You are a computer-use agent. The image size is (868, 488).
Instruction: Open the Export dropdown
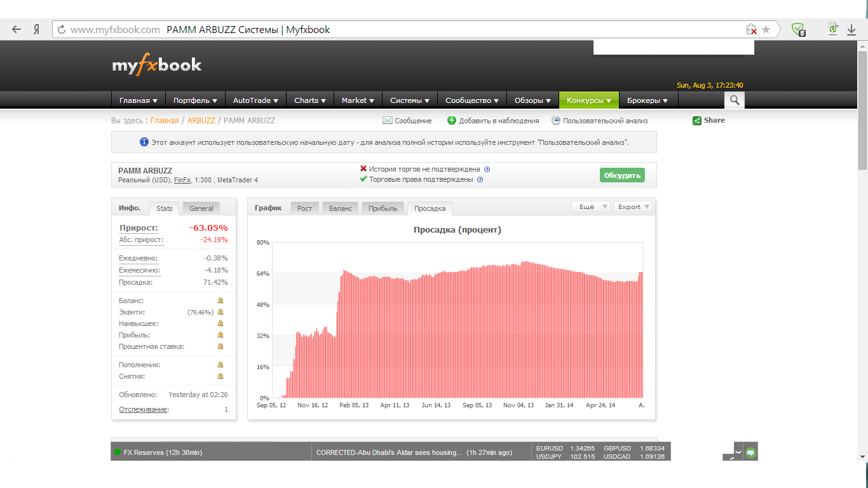[633, 207]
